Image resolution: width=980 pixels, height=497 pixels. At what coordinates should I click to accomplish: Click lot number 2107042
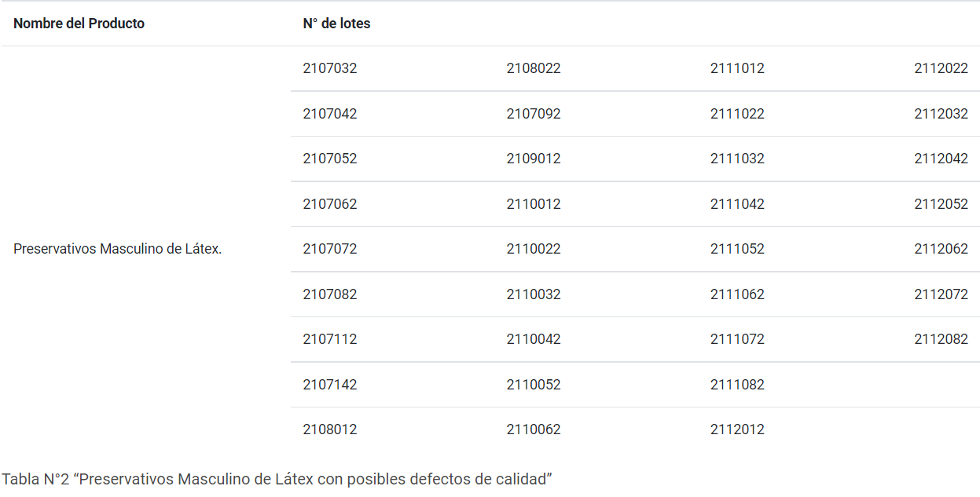[330, 114]
